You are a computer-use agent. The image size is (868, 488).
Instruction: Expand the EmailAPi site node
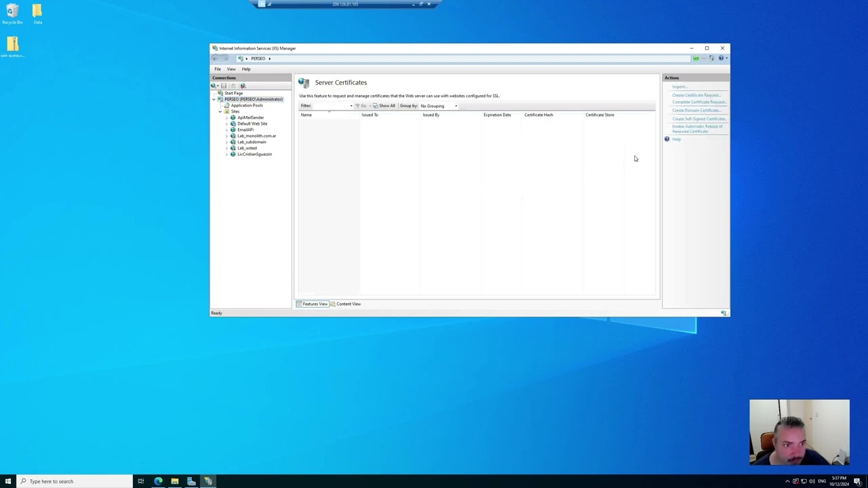(226, 129)
